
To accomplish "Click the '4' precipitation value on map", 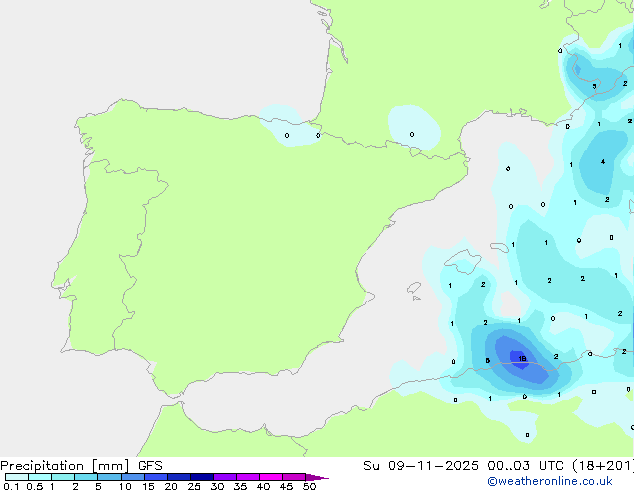I will click(x=603, y=162).
